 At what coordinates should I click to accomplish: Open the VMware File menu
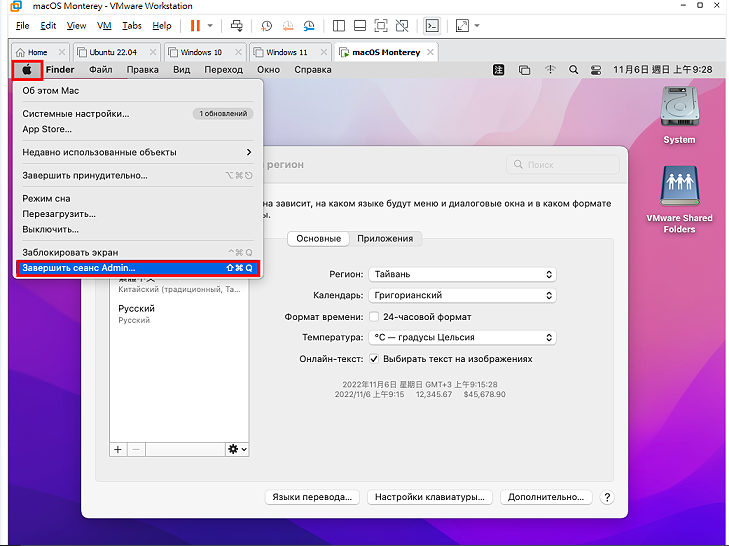(x=22, y=26)
